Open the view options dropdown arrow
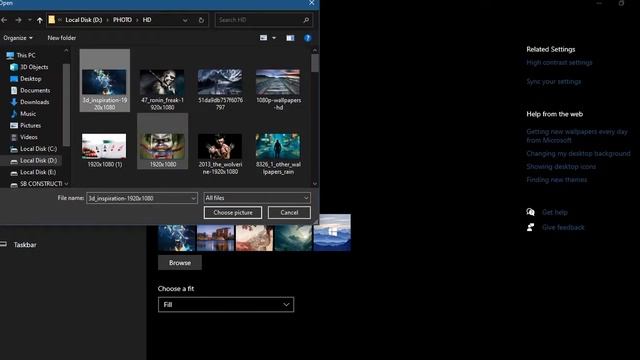Viewport: 640px width, 360px height. [274, 38]
